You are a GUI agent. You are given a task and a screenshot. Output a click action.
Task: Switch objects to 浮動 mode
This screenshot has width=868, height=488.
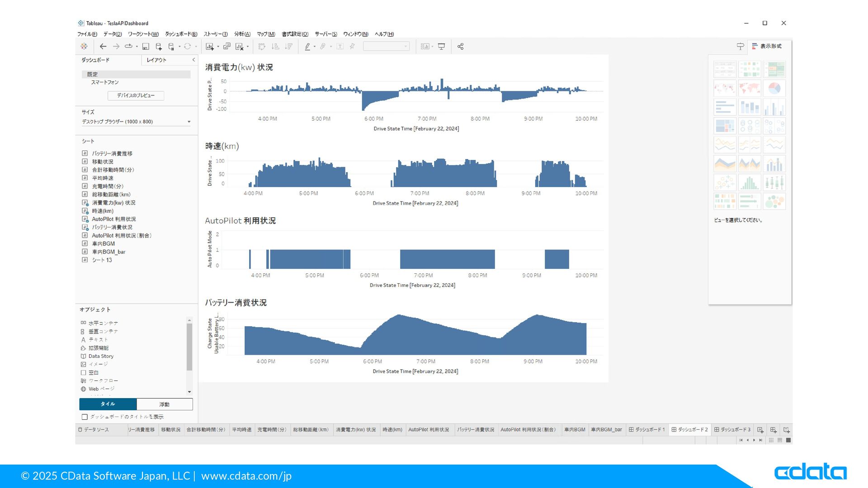165,404
